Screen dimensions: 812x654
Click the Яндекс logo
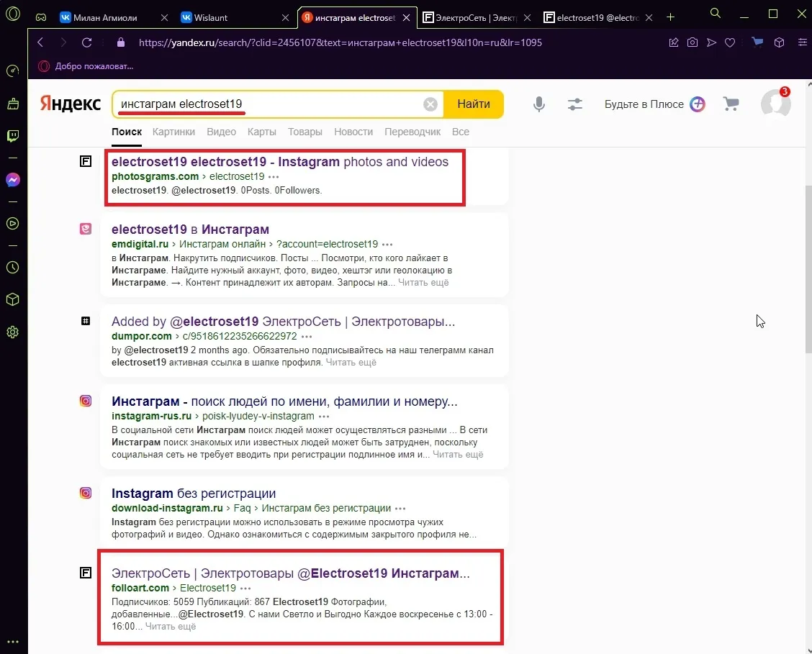coord(70,104)
